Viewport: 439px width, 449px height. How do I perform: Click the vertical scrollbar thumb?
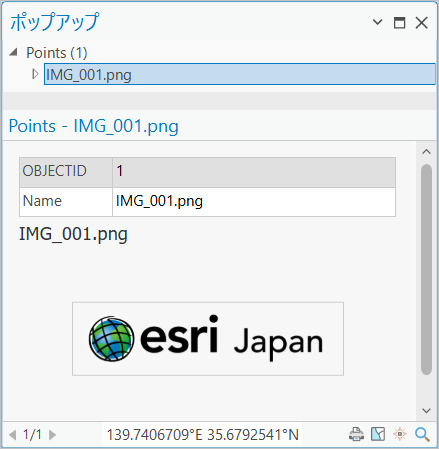click(426, 269)
